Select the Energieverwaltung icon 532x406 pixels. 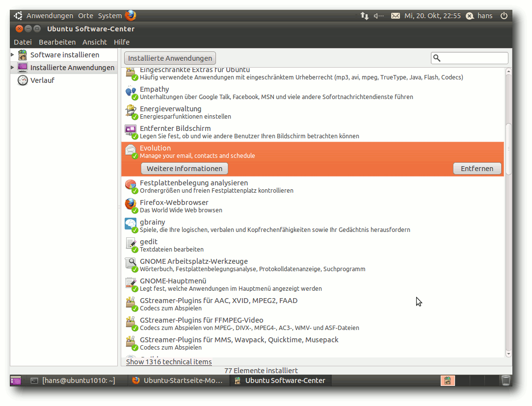tap(131, 111)
